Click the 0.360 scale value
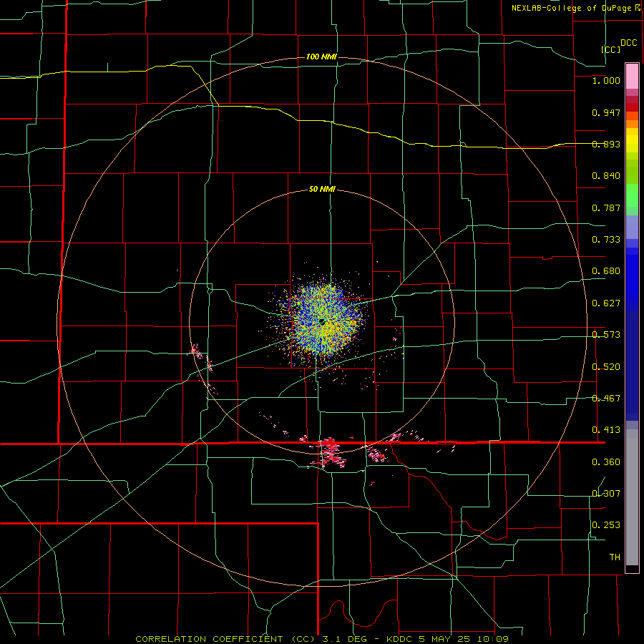644x644 pixels. coord(606,462)
